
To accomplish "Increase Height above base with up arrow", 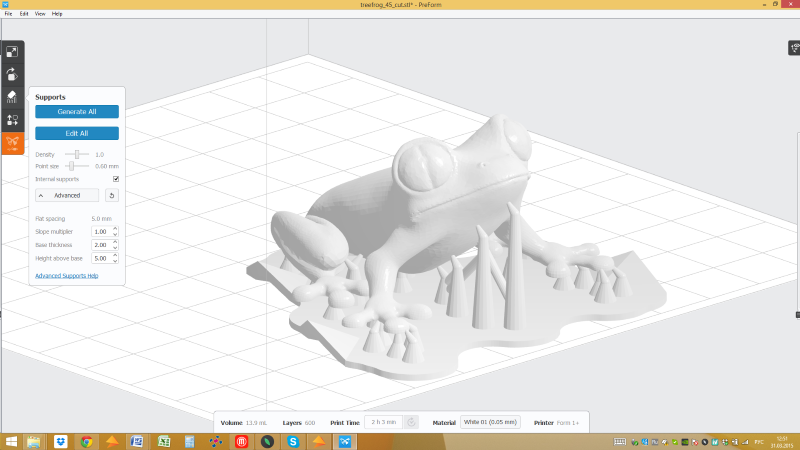I will click(115, 255).
